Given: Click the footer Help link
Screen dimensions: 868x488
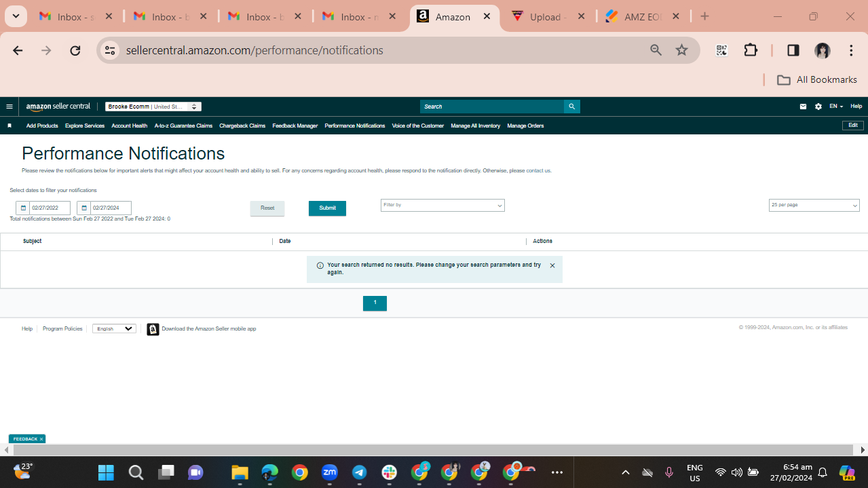Looking at the screenshot, I should pos(27,329).
